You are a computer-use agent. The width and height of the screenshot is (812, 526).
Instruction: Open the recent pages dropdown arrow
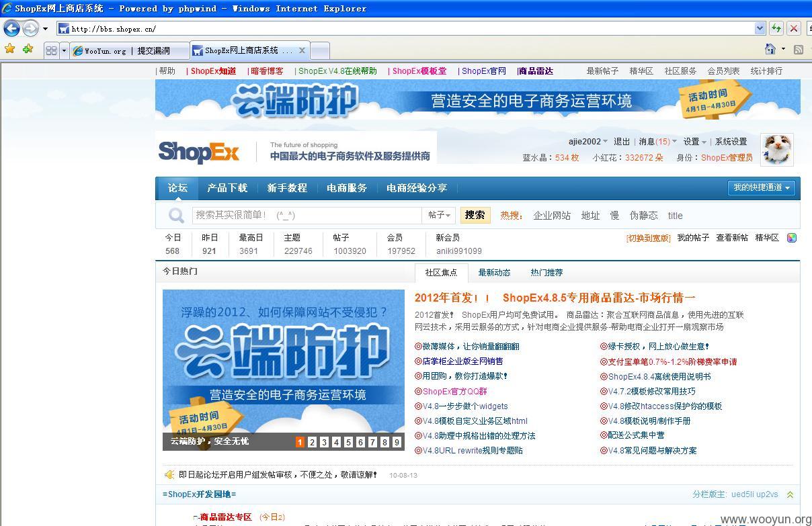(45, 29)
